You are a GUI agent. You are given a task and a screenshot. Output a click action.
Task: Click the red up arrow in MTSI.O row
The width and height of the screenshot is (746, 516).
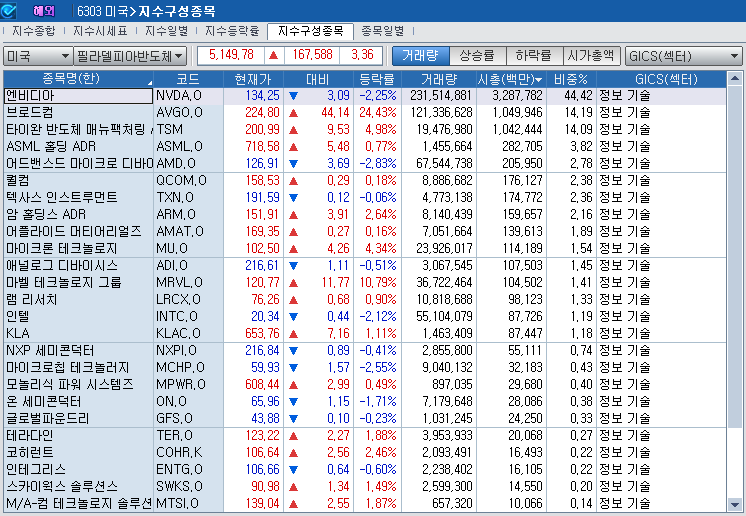coord(294,504)
